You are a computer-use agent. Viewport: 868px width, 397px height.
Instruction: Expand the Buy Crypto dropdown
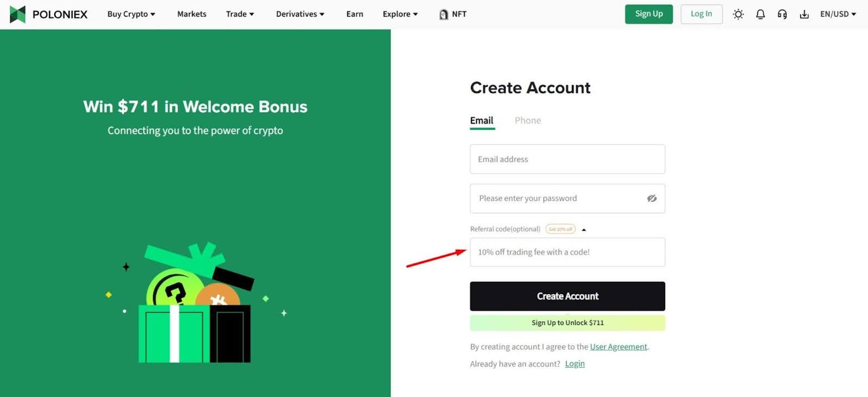click(x=131, y=14)
